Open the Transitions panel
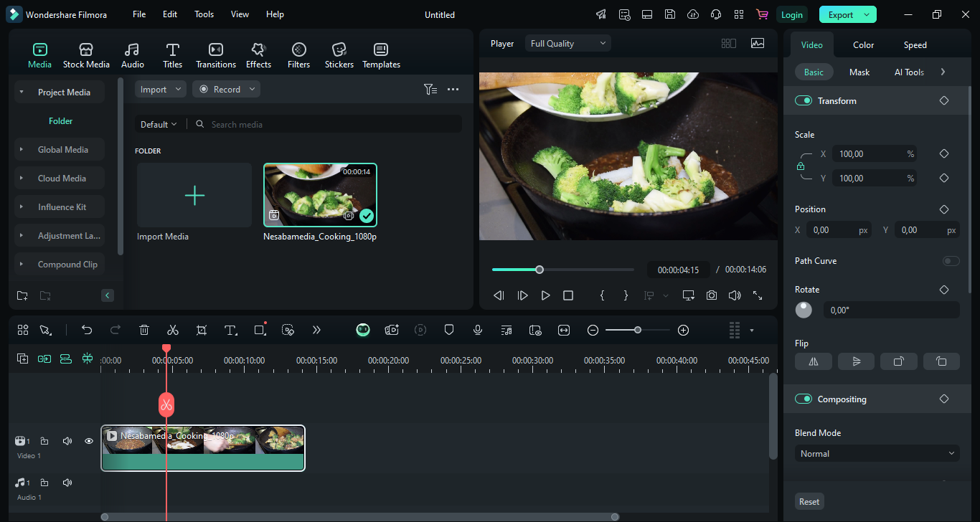 216,55
